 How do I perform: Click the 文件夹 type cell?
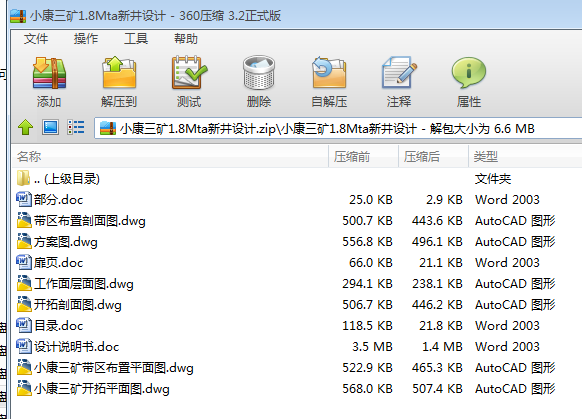493,179
